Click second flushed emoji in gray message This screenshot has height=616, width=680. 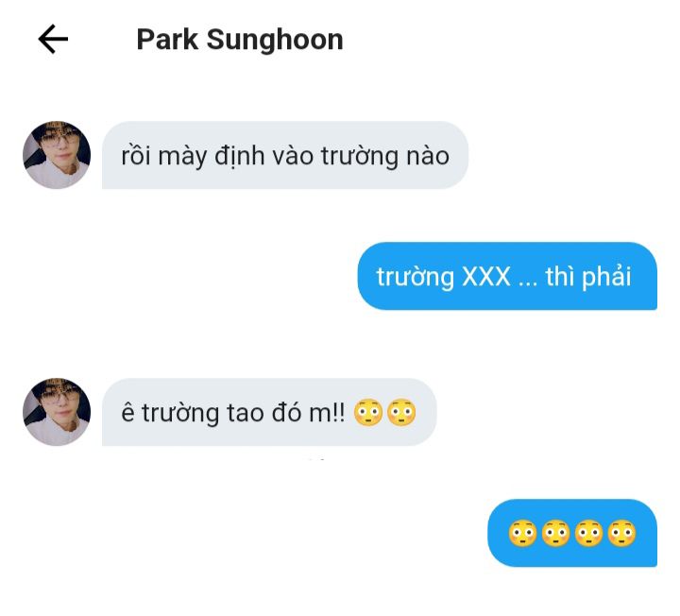401,412
